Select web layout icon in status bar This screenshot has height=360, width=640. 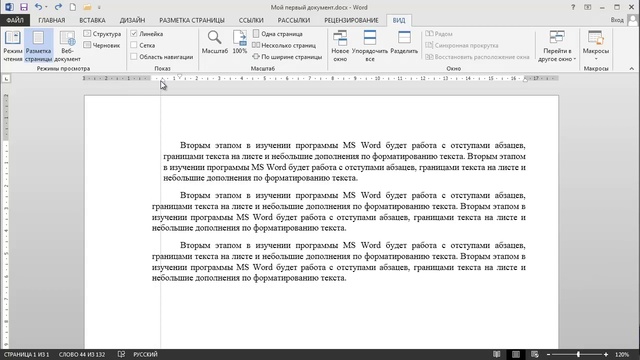pyautogui.click(x=535, y=354)
